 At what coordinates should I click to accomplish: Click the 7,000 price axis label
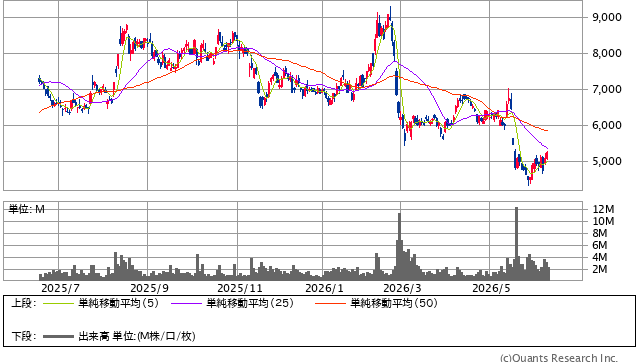607,89
